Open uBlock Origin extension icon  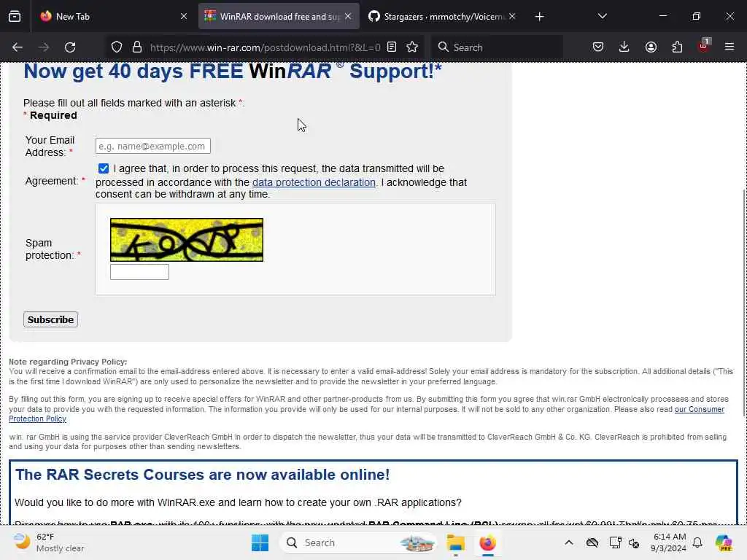pos(704,46)
